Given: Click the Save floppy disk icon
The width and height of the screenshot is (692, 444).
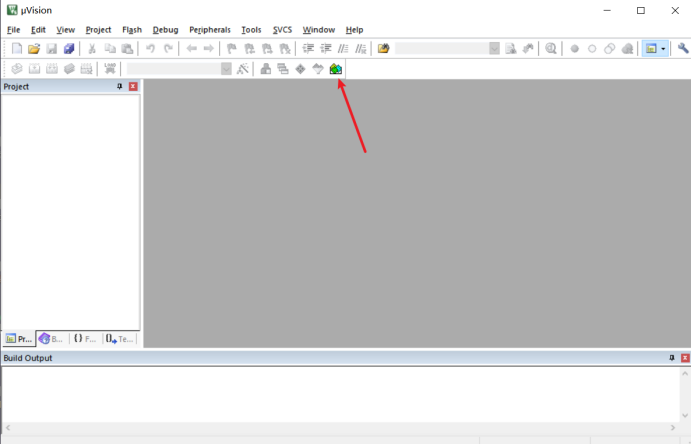Looking at the screenshot, I should pyautogui.click(x=52, y=49).
